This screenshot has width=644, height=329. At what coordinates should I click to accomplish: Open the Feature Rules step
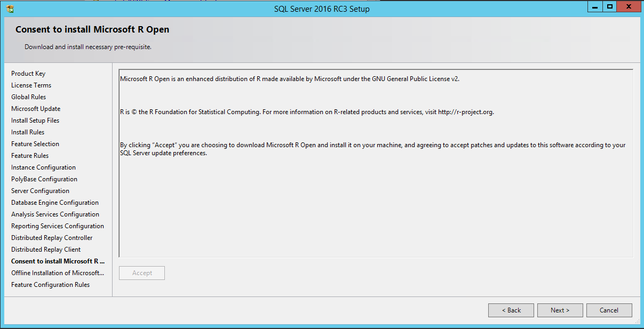click(30, 156)
